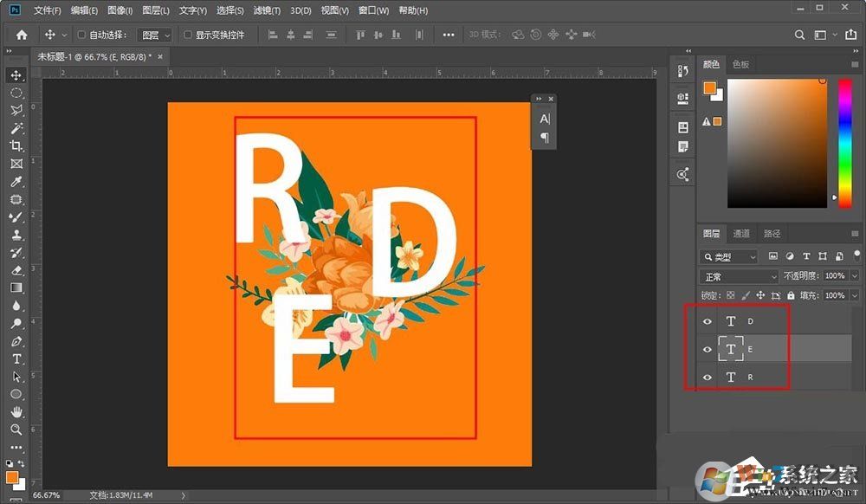Click the search magnifier in the options bar
Viewport: 866px width, 504px height.
point(799,35)
